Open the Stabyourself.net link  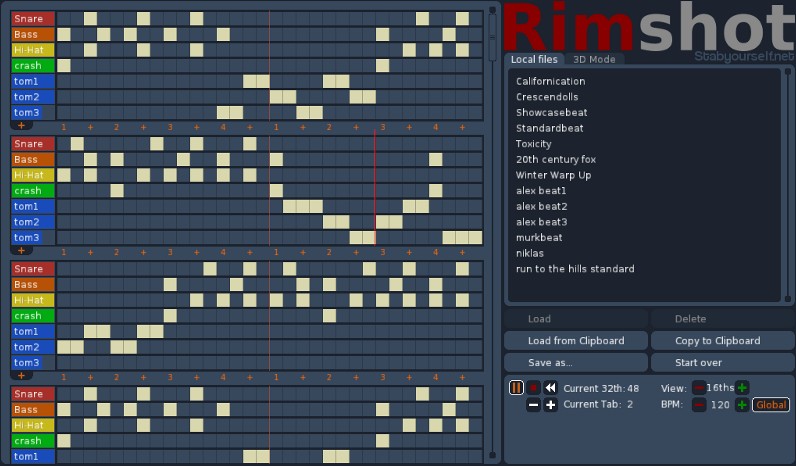point(744,56)
